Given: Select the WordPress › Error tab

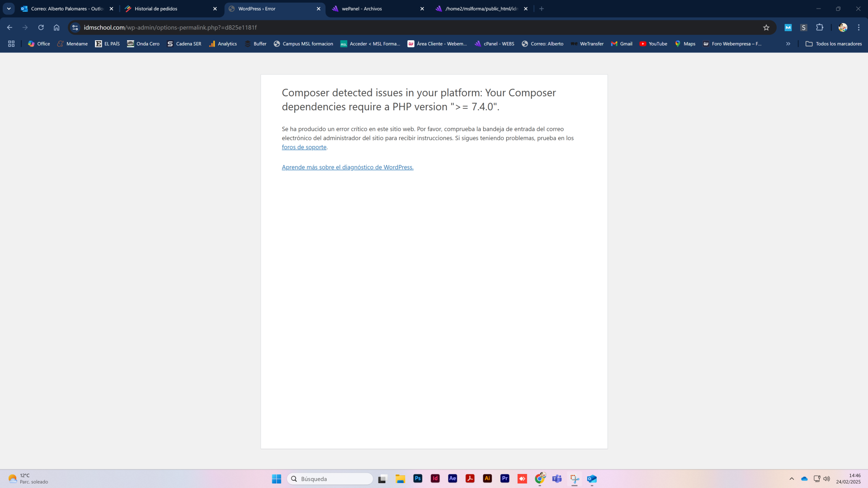Looking at the screenshot, I should tap(274, 9).
